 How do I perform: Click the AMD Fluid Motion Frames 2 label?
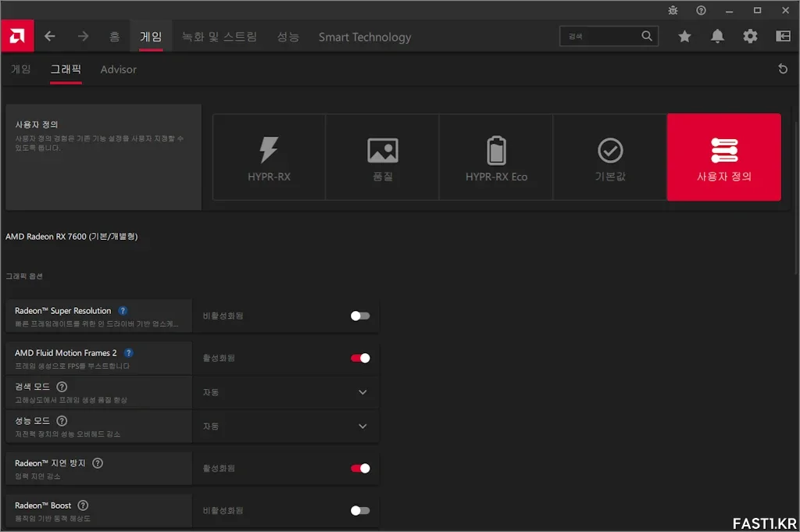[x=66, y=353]
